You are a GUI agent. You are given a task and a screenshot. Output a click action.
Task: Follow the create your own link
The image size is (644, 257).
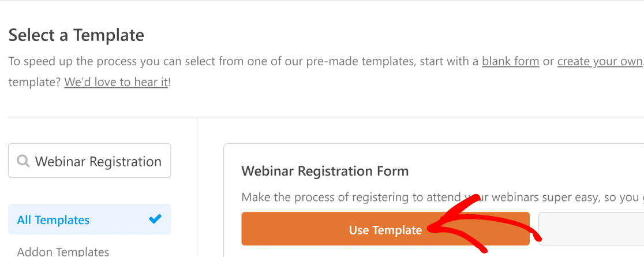coord(600,61)
